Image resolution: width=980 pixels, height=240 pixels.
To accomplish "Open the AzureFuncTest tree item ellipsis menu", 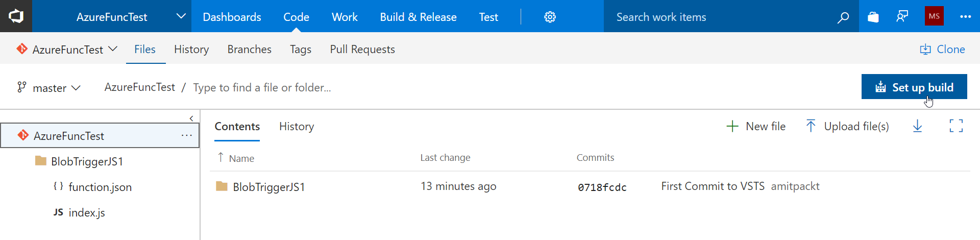I will (187, 135).
